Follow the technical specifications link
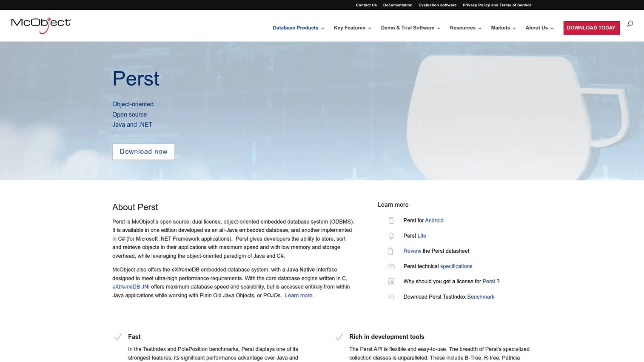Screen dimensions: 644x362 (456, 266)
